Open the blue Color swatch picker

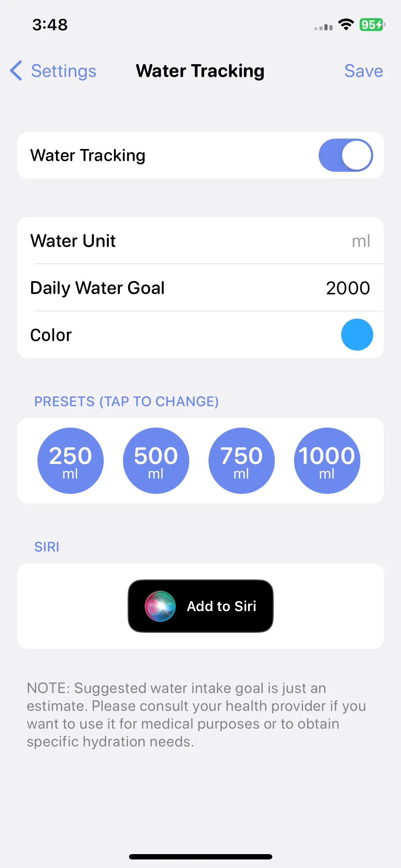click(357, 335)
